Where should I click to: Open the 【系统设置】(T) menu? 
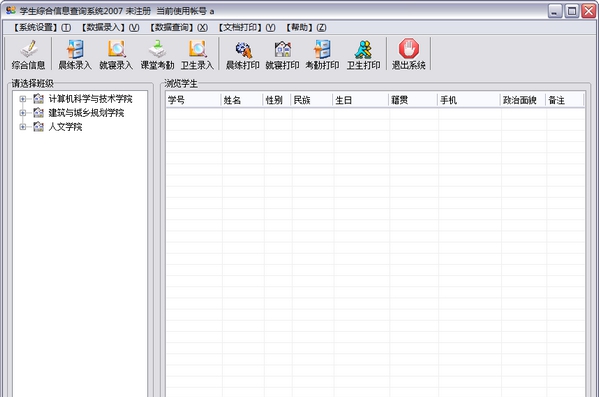pyautogui.click(x=41, y=28)
